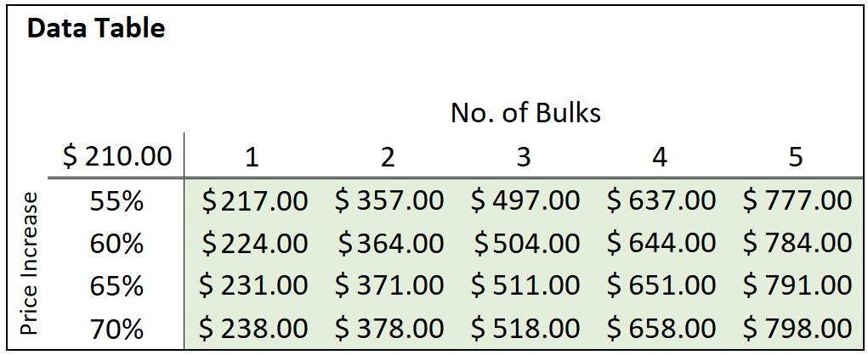Click the 60% row label
Viewport: 868px width, 355px height.
click(x=117, y=244)
